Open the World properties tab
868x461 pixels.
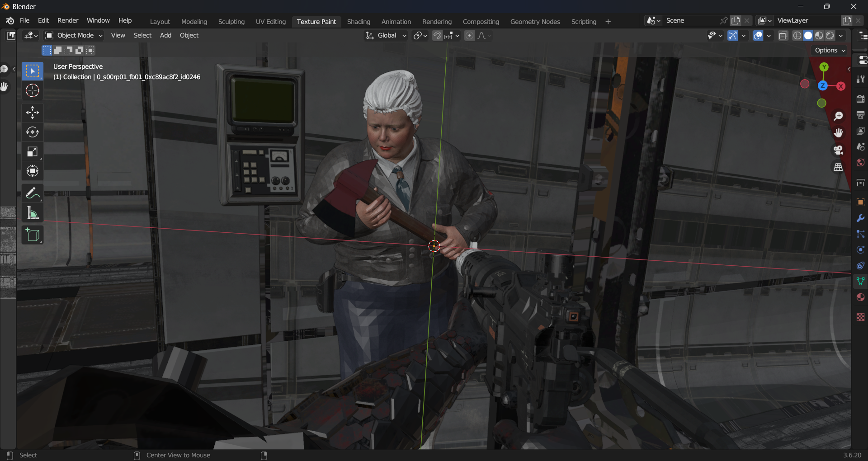coord(860,162)
